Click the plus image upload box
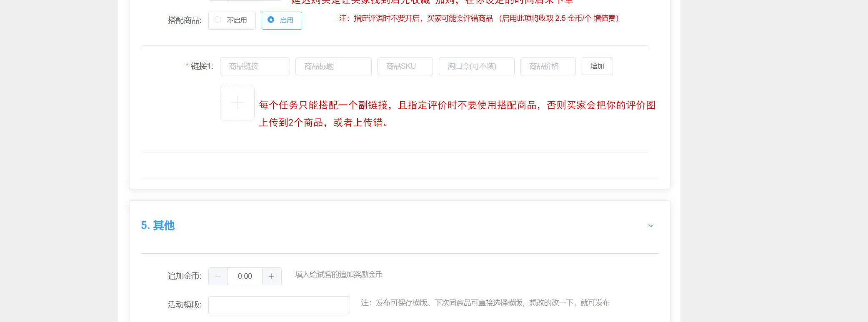Screen dimensions: 868x322 [237, 103]
